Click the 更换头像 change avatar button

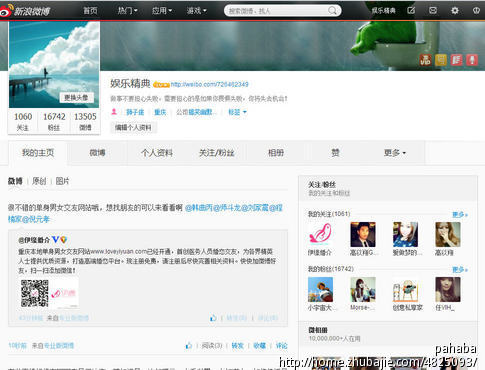point(76,97)
